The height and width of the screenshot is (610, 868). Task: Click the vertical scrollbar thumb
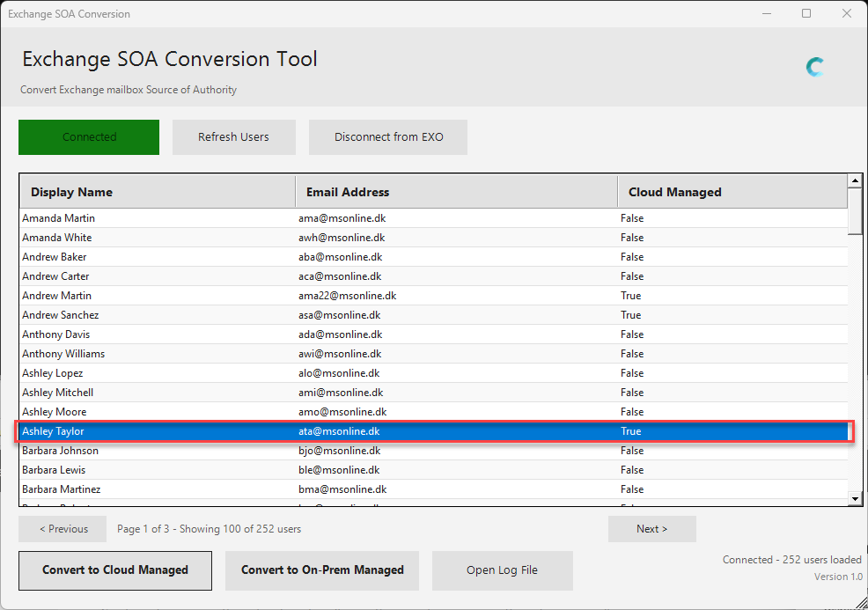[x=855, y=211]
